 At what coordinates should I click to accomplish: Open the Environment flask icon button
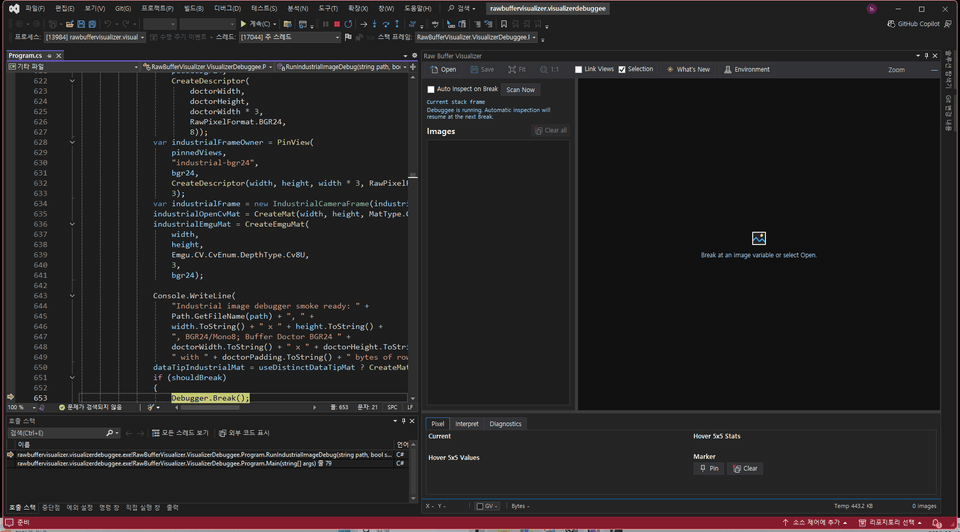click(746, 70)
